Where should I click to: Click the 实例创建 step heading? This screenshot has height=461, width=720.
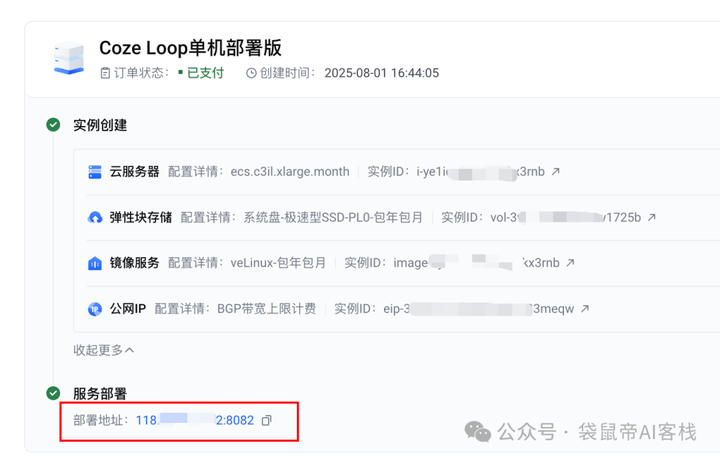click(100, 125)
